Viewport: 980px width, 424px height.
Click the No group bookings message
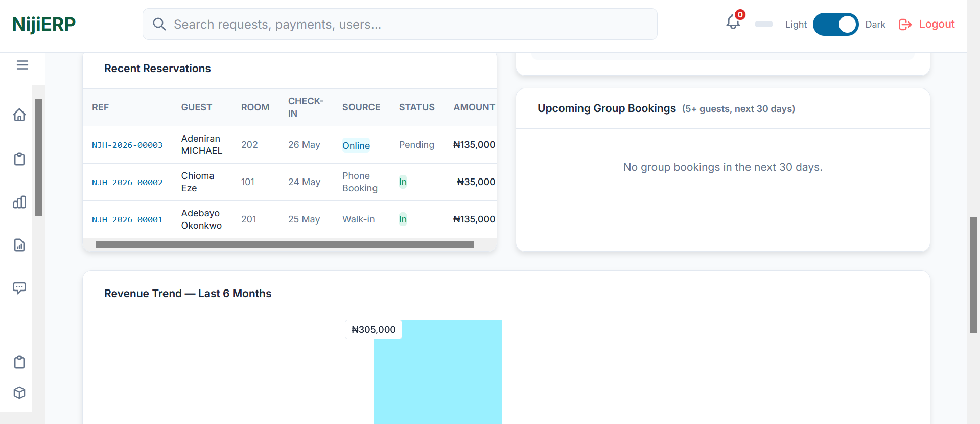pyautogui.click(x=722, y=167)
